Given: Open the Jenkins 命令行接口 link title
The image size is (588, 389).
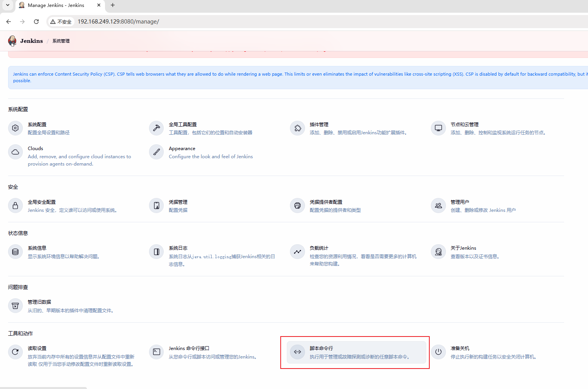Looking at the screenshot, I should 189,348.
